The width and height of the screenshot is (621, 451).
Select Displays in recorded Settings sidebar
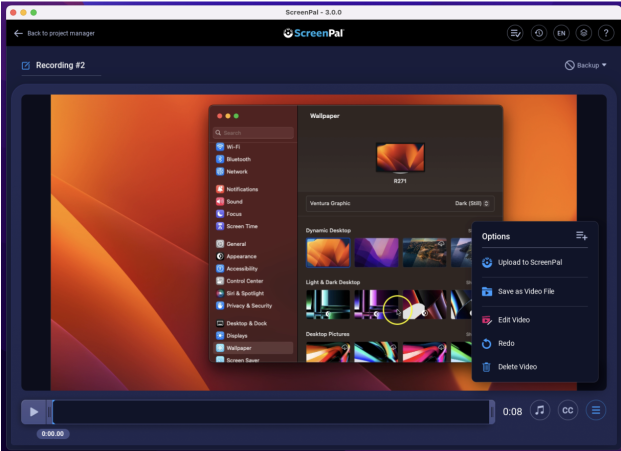click(237, 336)
